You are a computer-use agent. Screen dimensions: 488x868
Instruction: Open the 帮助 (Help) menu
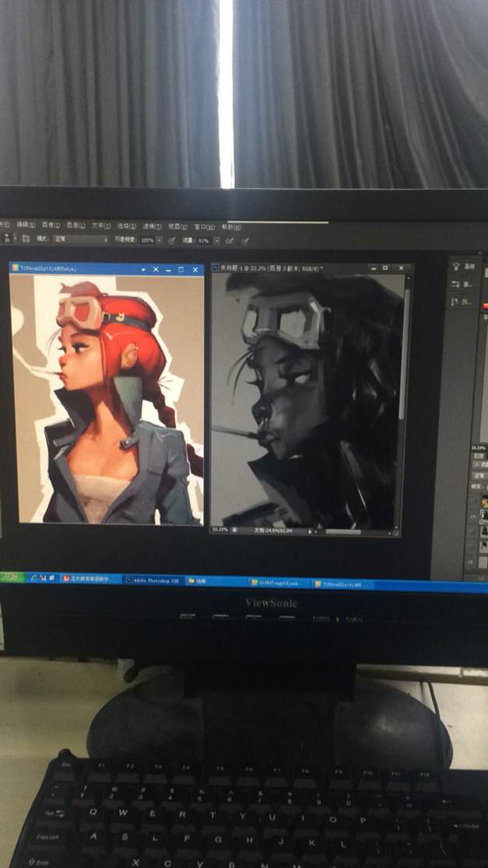(231, 227)
